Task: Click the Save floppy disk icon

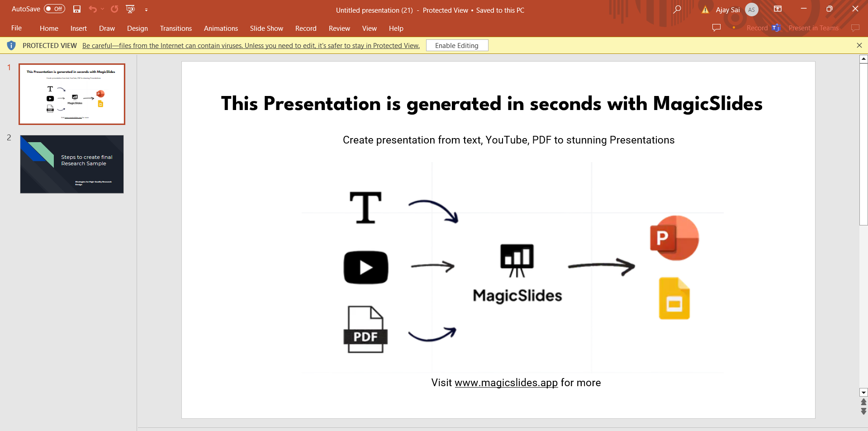Action: pos(77,9)
